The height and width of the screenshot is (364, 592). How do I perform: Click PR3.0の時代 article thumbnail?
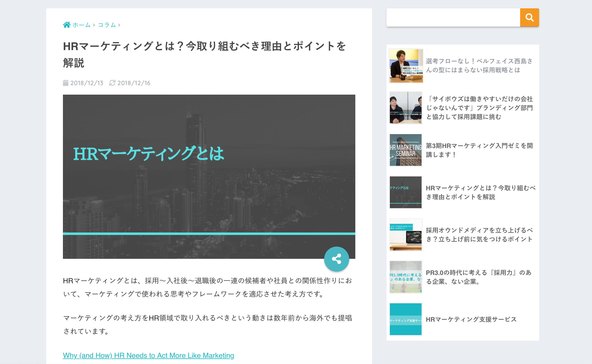coord(406,277)
